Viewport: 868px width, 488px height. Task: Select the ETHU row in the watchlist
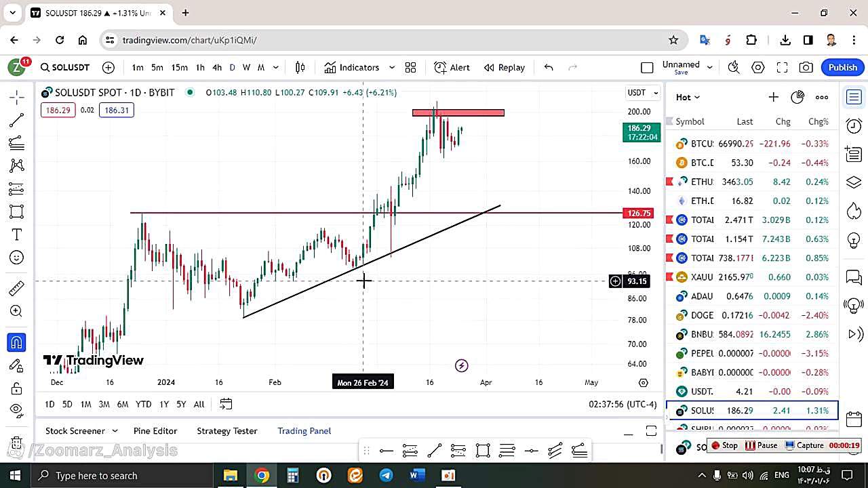(753, 182)
